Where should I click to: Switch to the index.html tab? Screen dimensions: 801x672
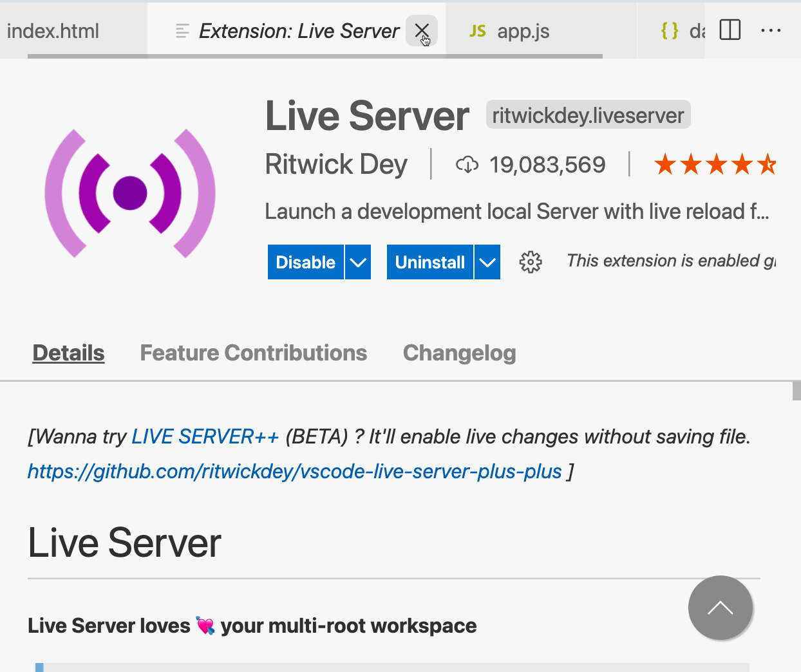pyautogui.click(x=53, y=31)
